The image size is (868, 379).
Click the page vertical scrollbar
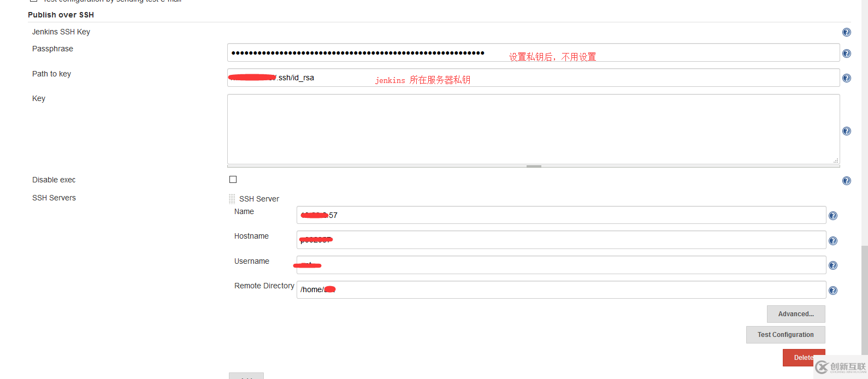pos(864,300)
